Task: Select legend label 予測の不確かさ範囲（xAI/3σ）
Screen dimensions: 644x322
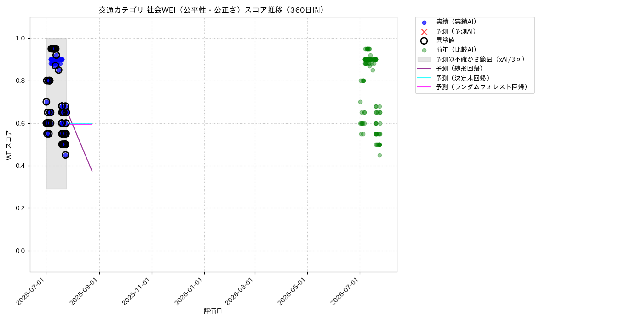Action: pos(481,59)
